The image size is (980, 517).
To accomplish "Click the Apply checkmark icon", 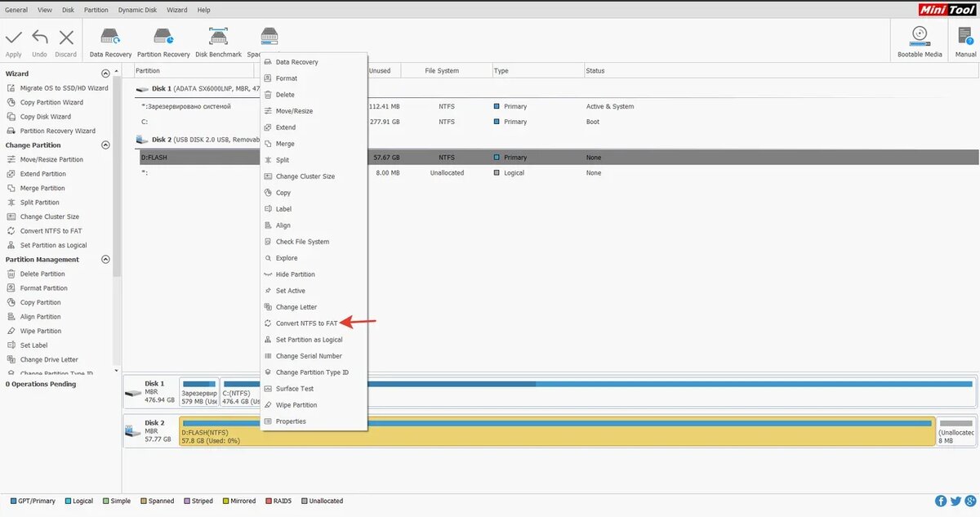I will click(14, 38).
